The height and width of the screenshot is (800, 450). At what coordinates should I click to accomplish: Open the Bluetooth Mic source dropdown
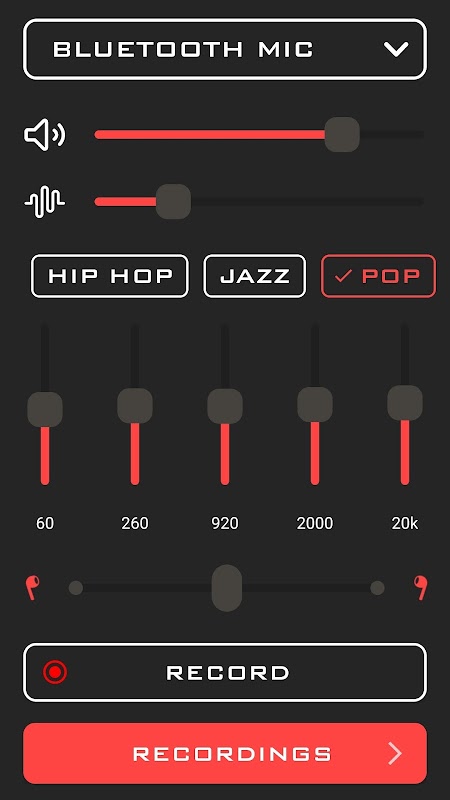click(x=225, y=49)
